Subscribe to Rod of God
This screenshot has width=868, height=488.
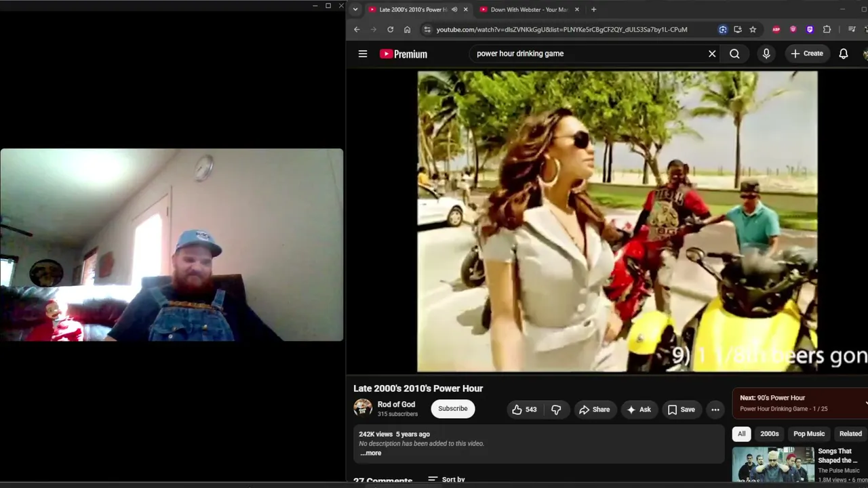click(x=453, y=409)
